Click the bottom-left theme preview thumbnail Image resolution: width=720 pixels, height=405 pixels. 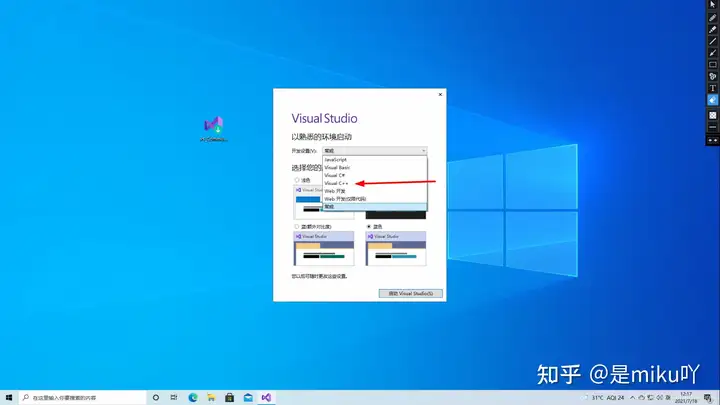[324, 248]
